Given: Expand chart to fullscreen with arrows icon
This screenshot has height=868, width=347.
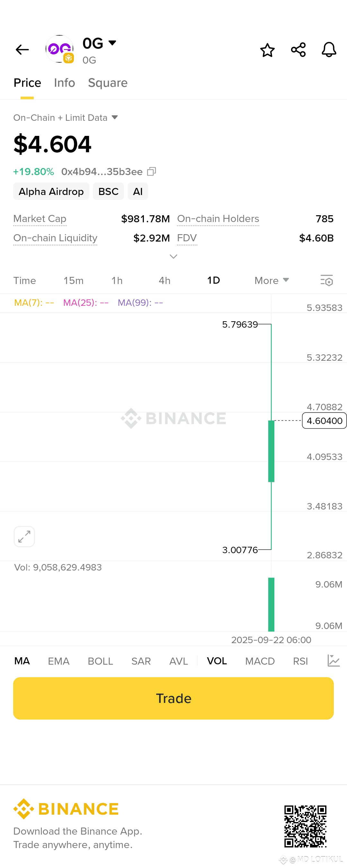Looking at the screenshot, I should (x=24, y=536).
